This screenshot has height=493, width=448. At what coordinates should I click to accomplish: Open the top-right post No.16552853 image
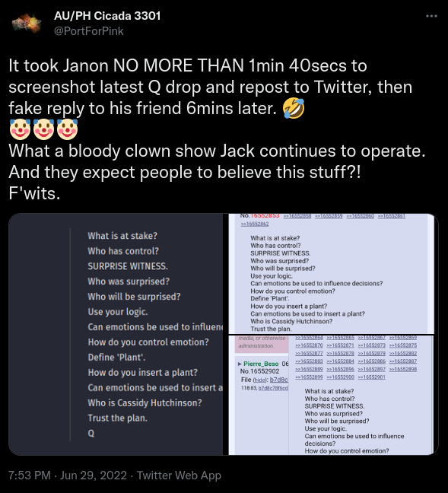[333, 274]
